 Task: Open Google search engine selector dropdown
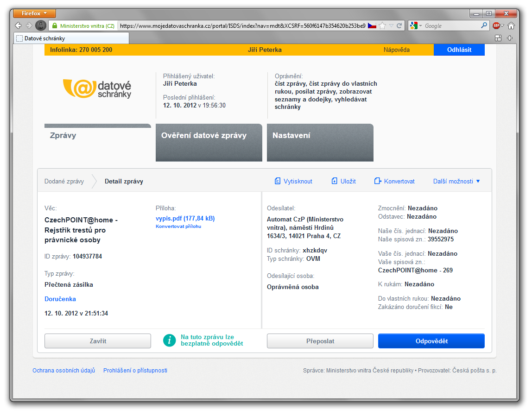415,26
